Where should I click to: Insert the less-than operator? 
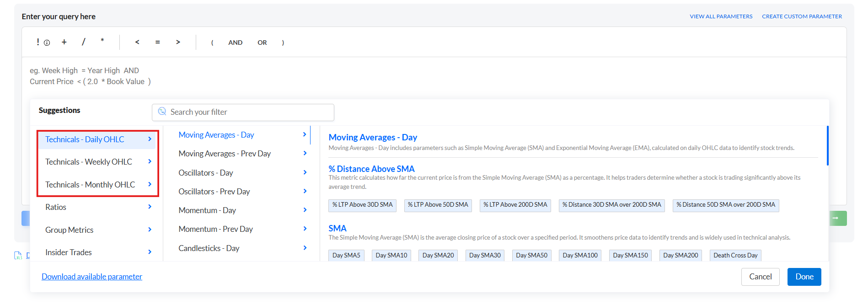point(137,42)
